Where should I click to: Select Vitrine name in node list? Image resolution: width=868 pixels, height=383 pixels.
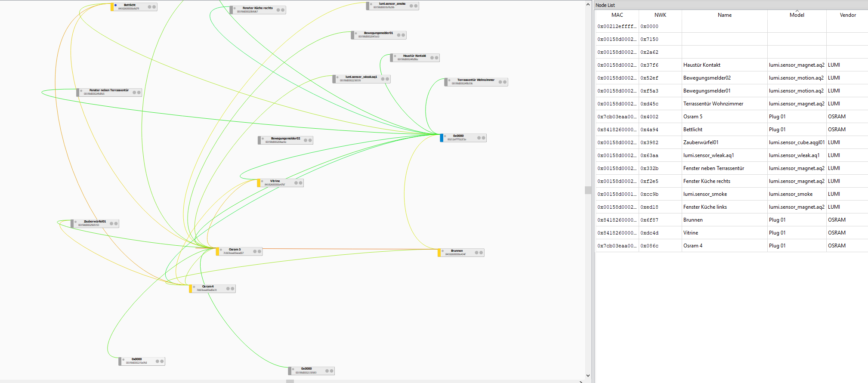(x=725, y=233)
